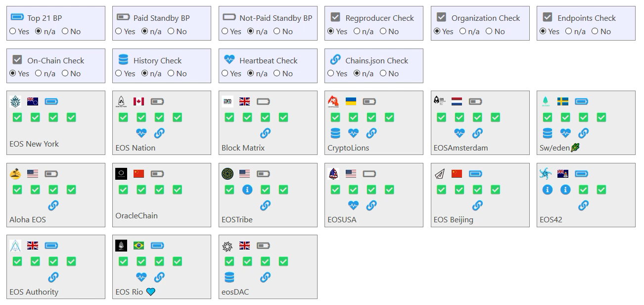Open EOS Nation chains.json link icon
This screenshot has height=305, width=644.
click(159, 133)
